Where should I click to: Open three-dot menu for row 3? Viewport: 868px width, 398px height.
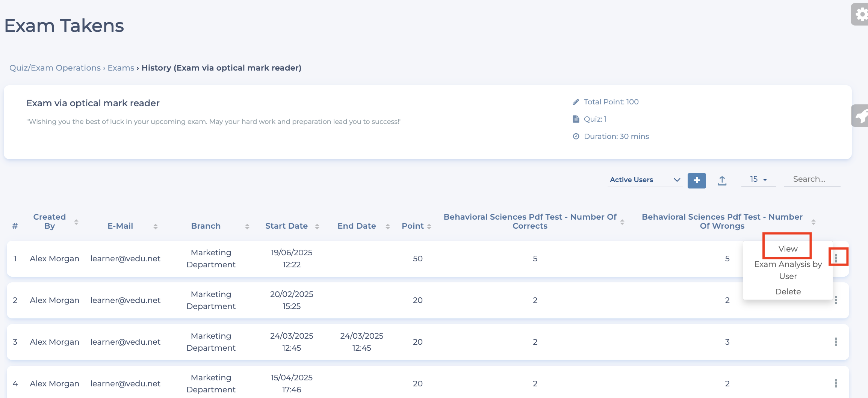(x=836, y=342)
